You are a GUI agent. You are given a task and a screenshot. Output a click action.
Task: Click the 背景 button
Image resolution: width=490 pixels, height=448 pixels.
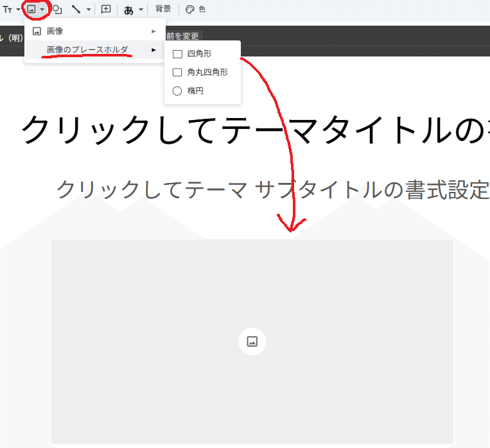pos(163,9)
